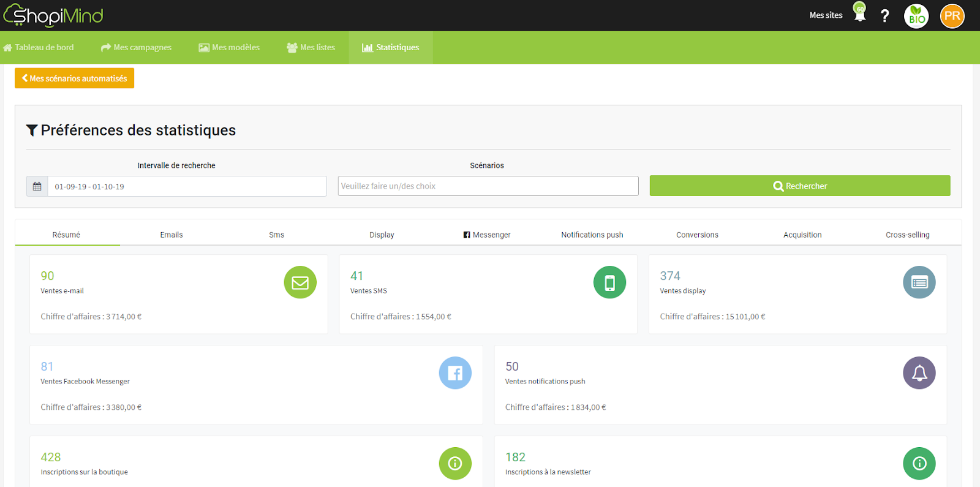Switch to the Cross-selling tab
The height and width of the screenshot is (487, 980).
[908, 235]
